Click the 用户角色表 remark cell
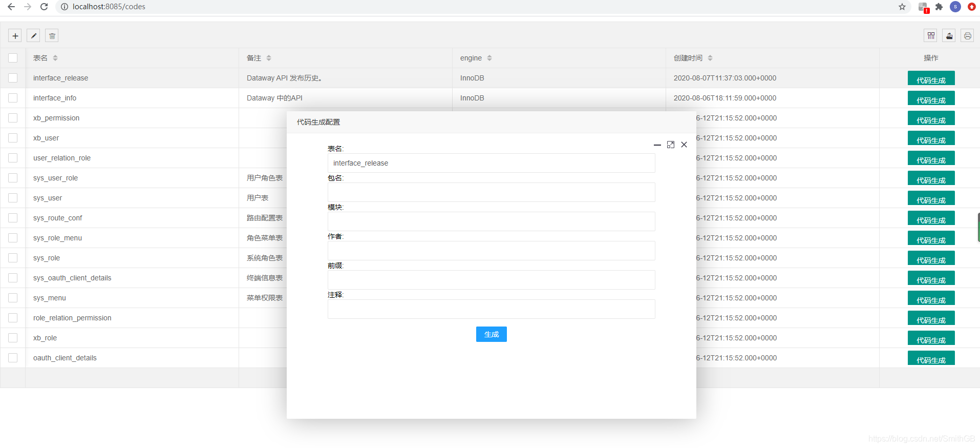The image size is (980, 448). (265, 178)
